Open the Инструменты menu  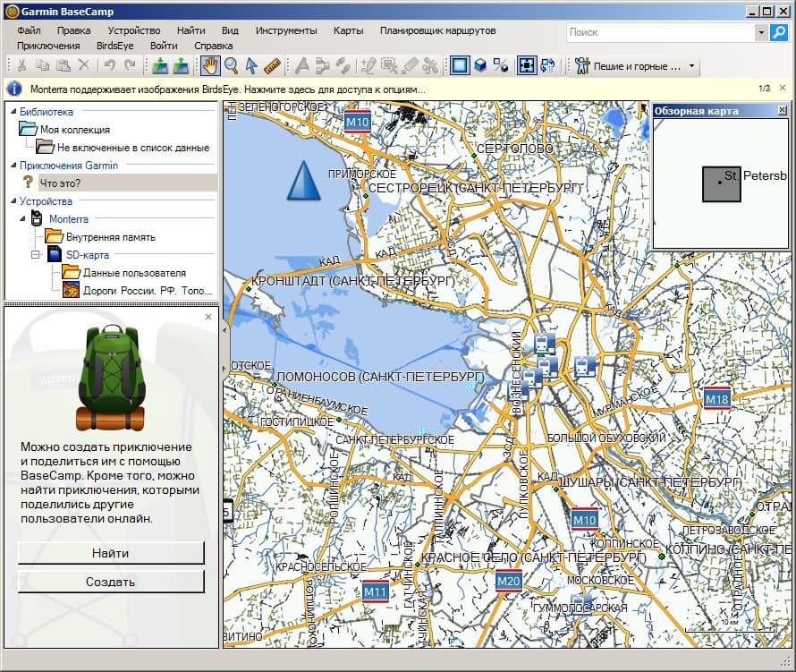pyautogui.click(x=286, y=30)
